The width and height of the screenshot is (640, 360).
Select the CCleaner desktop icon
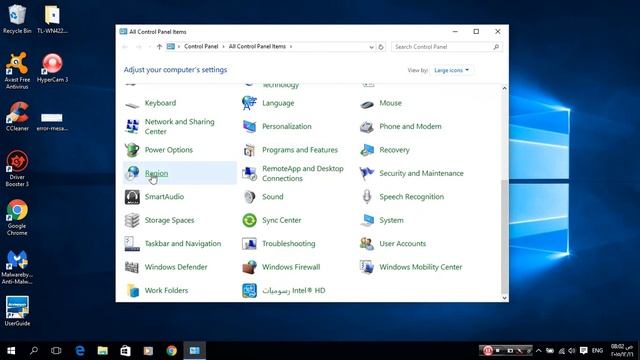tap(17, 117)
